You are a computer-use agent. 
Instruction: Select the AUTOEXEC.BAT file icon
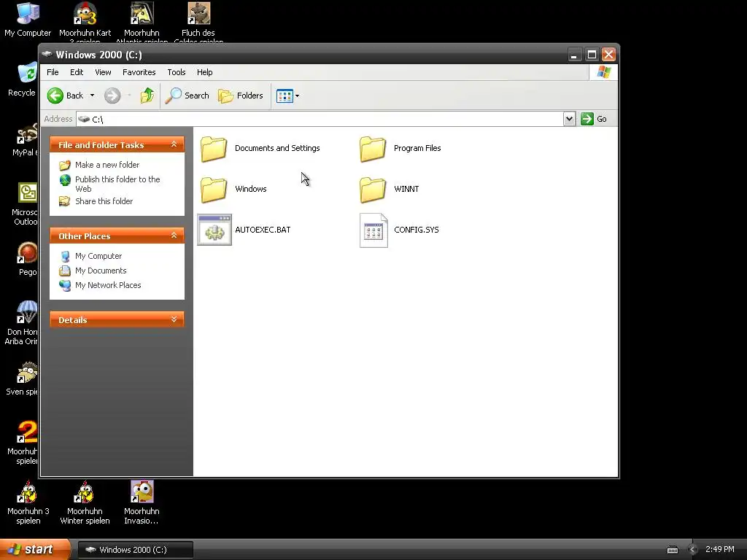point(214,230)
